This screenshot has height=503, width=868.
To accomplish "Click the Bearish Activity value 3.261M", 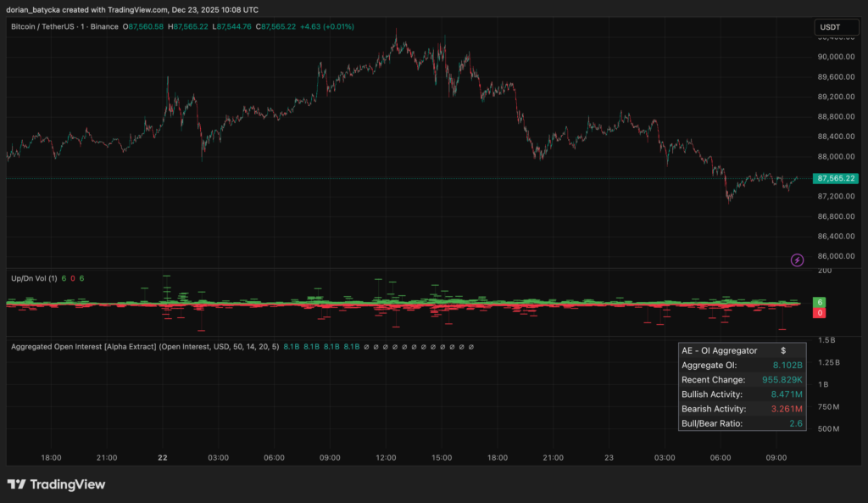I will 786,409.
